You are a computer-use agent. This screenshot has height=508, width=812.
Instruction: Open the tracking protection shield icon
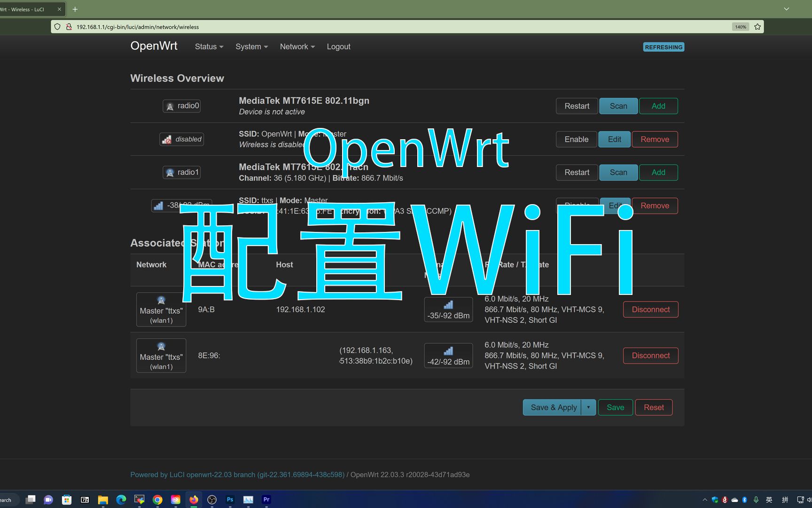tap(57, 27)
